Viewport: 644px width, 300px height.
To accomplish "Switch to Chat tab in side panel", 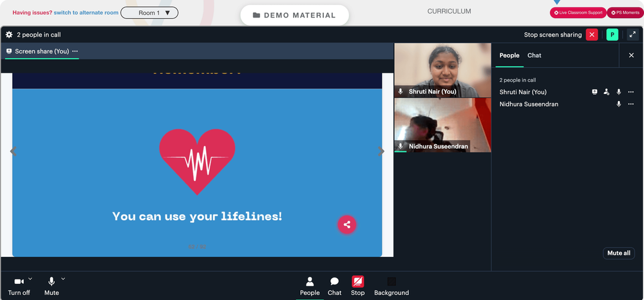I will coord(534,55).
